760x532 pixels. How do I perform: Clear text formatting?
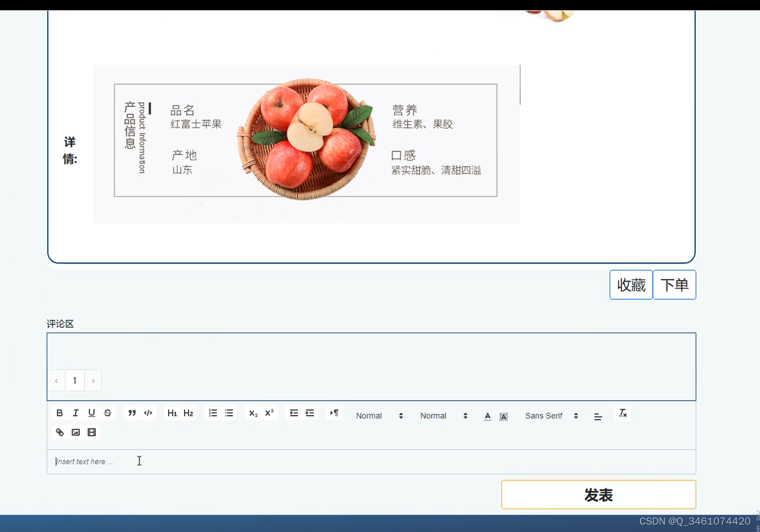[x=623, y=413]
